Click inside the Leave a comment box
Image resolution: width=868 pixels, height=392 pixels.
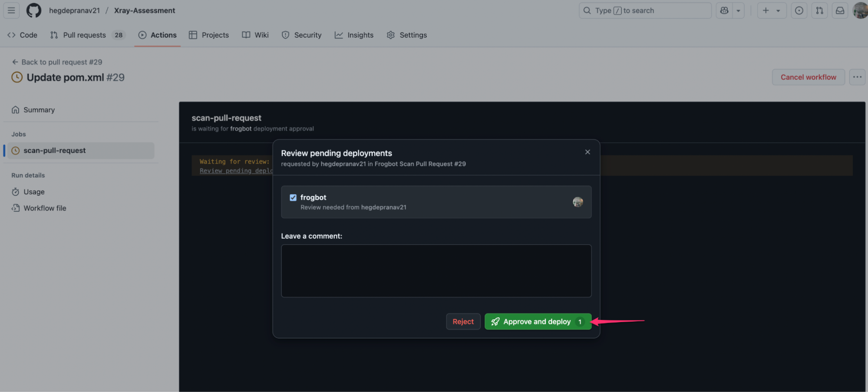(x=436, y=271)
